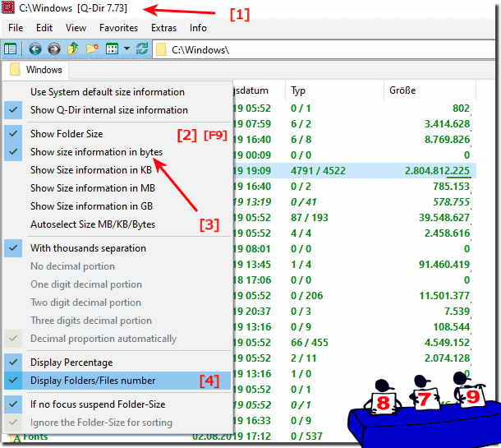The height and width of the screenshot is (448, 501).
Task: Toggle If no focus suspend Folder-Size
Action: (117, 404)
